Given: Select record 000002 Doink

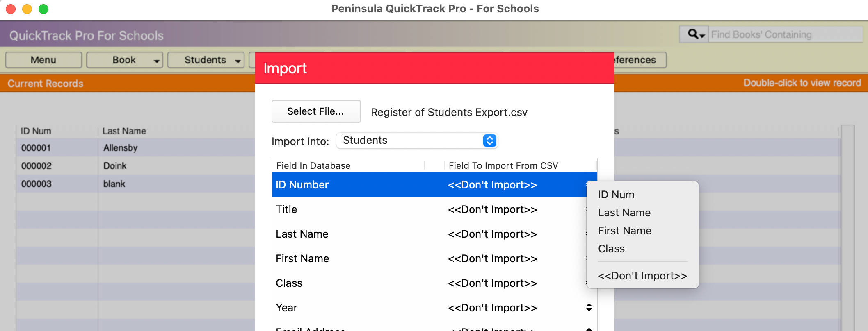Looking at the screenshot, I should pyautogui.click(x=135, y=165).
